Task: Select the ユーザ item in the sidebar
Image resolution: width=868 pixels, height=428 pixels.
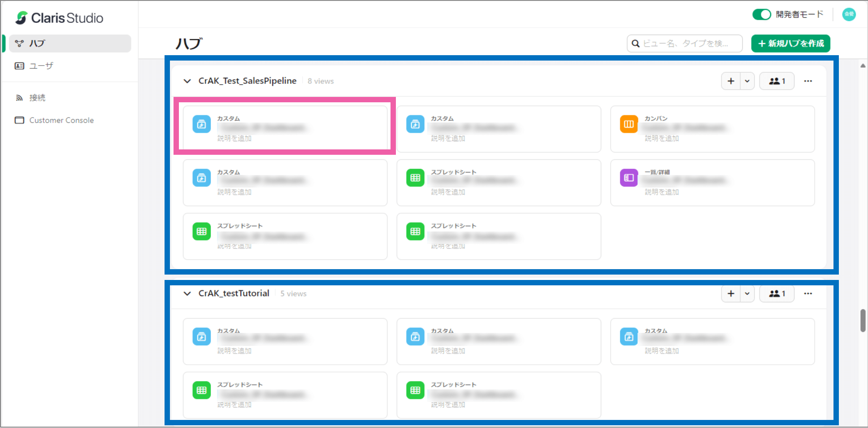Action: click(41, 66)
